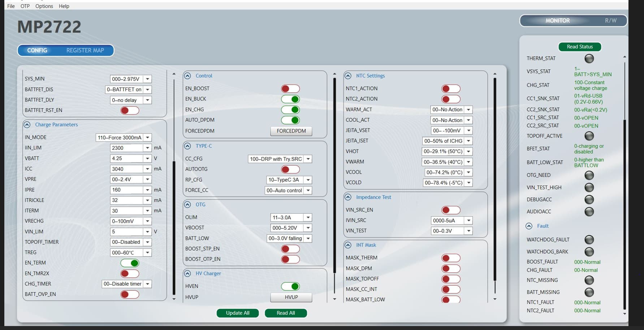644x330 pixels.
Task: Enable the AUTOOTG switch
Action: coord(290,169)
